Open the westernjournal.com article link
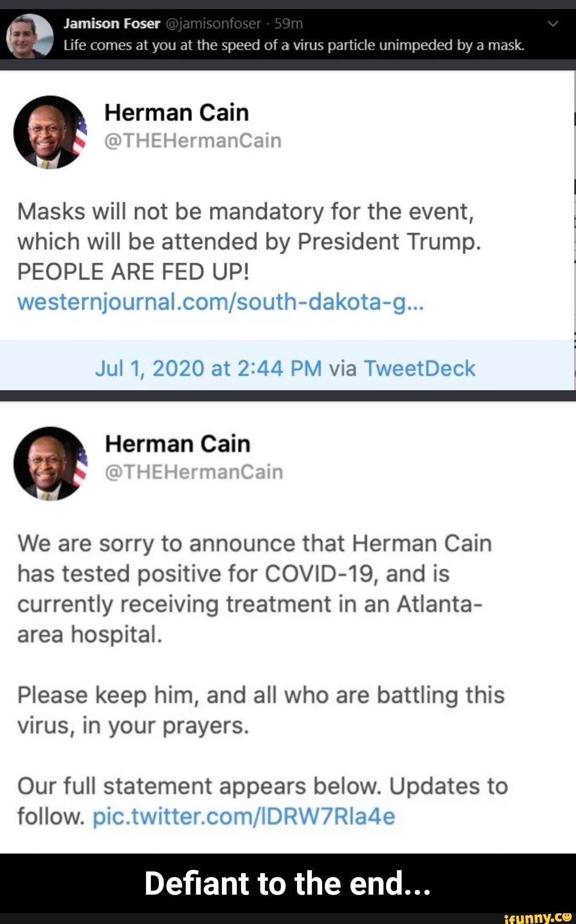This screenshot has height=924, width=576. (220, 302)
